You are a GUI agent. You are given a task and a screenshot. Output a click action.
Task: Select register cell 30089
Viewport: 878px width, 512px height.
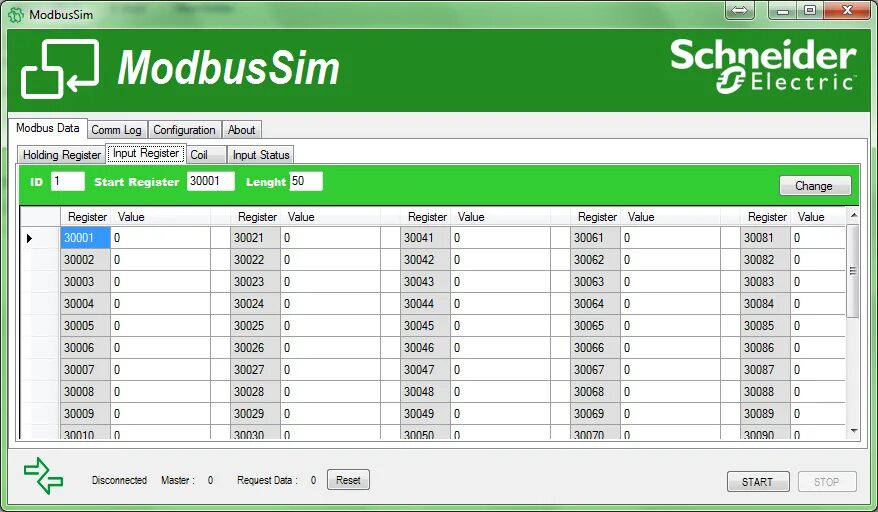tap(765, 413)
